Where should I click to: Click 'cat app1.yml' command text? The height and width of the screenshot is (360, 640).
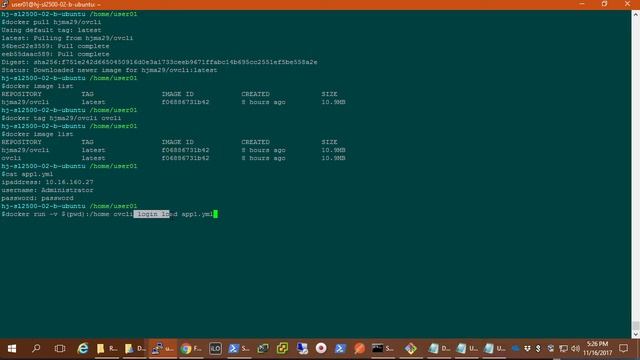coord(29,174)
